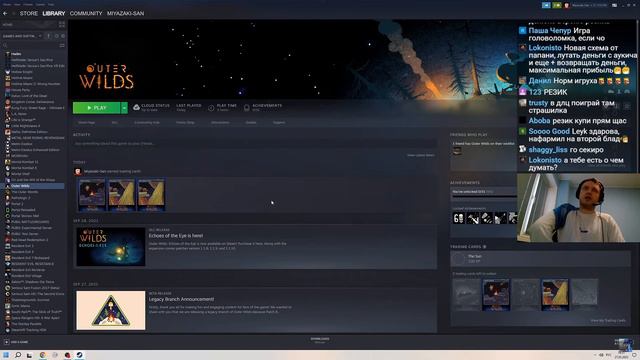640x360 pixels.
Task: Open the STORE section
Action: [29, 13]
